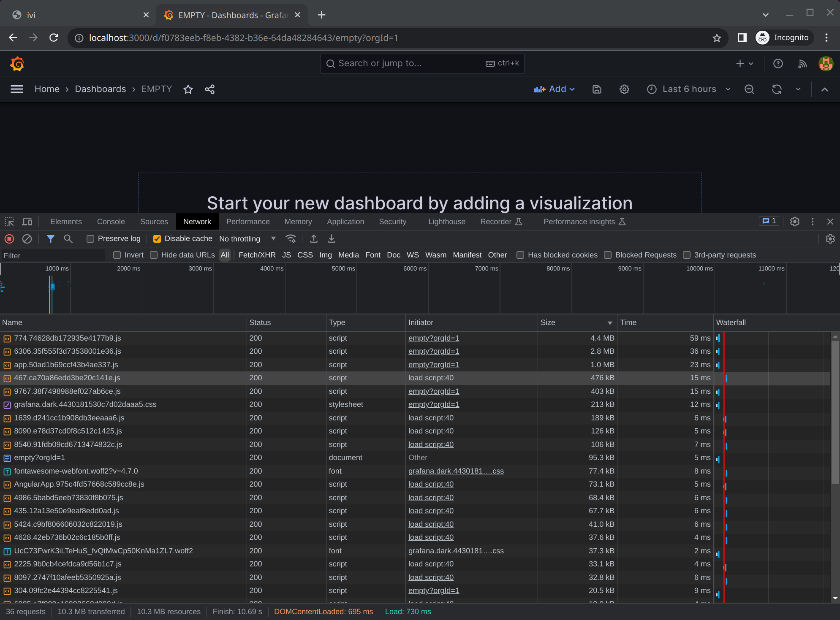The image size is (840, 620).
Task: Activate the inspect element picker
Action: coord(9,222)
